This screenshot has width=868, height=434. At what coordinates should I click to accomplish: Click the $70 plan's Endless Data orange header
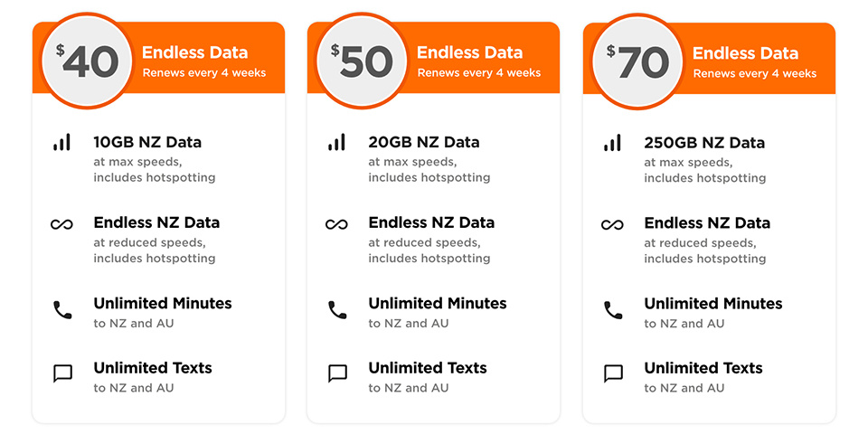709,58
